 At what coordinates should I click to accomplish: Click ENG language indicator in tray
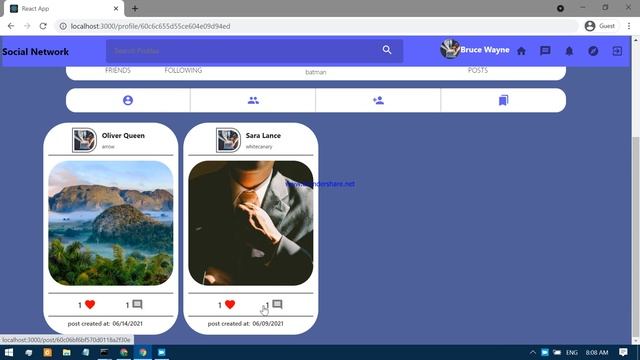click(x=571, y=352)
